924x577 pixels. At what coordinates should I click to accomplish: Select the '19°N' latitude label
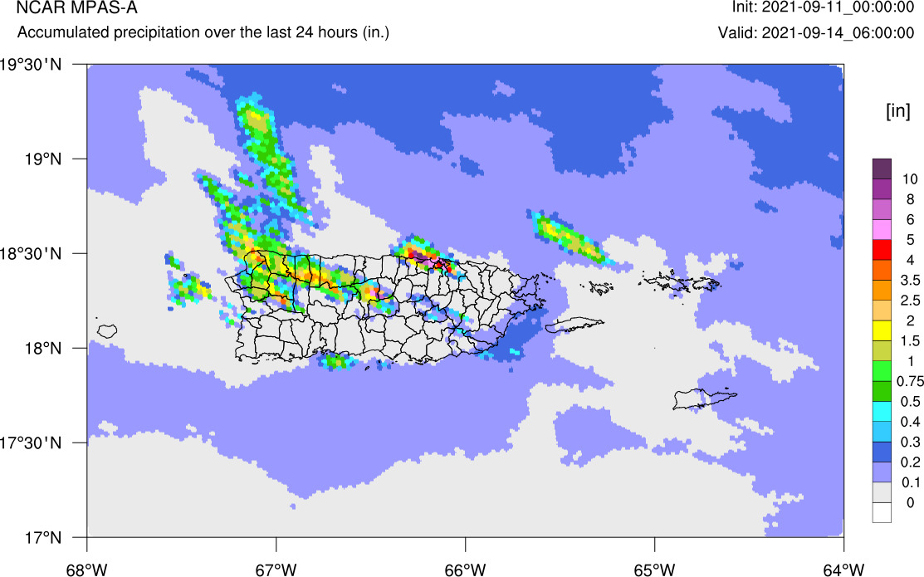click(x=42, y=159)
